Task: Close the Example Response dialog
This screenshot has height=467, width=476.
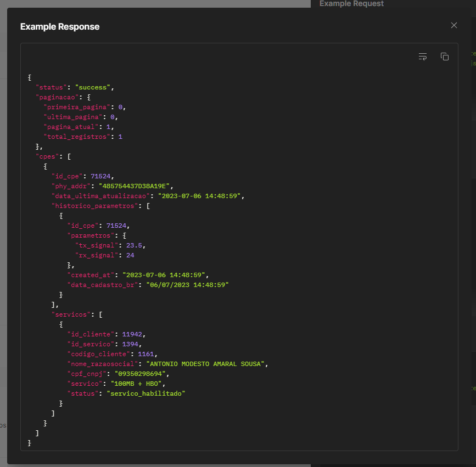Action: pos(454,25)
